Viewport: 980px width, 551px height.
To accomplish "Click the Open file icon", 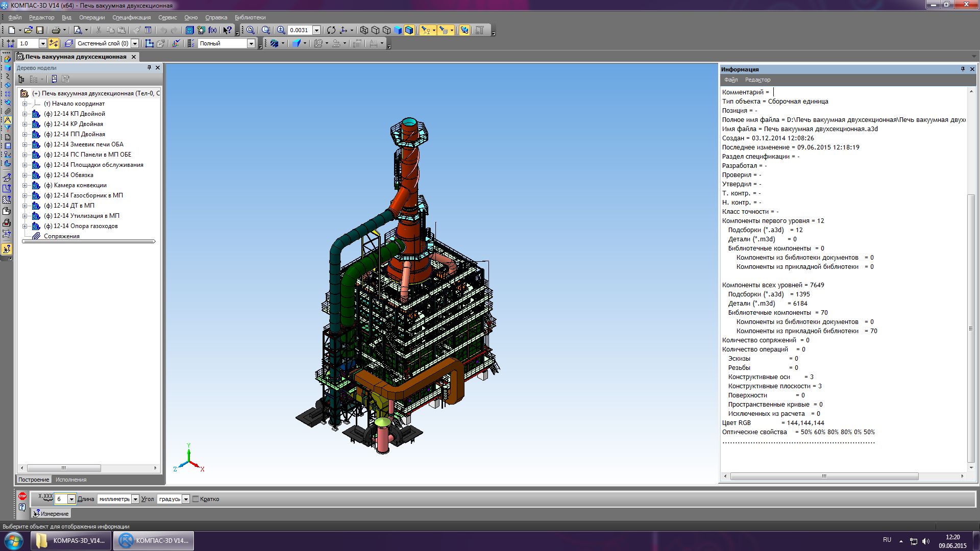I will point(28,30).
